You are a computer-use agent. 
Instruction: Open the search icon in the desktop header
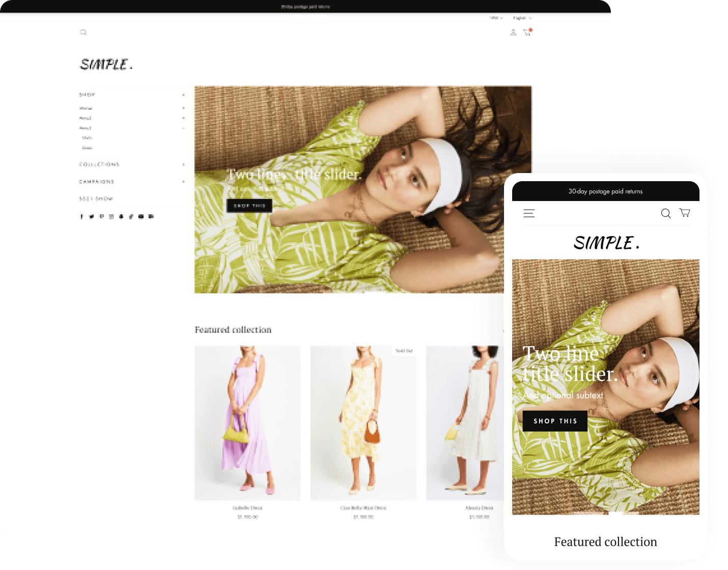coord(83,32)
